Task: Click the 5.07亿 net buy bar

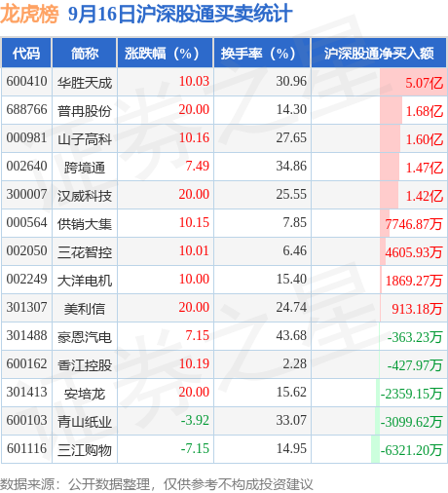Action: point(413,82)
